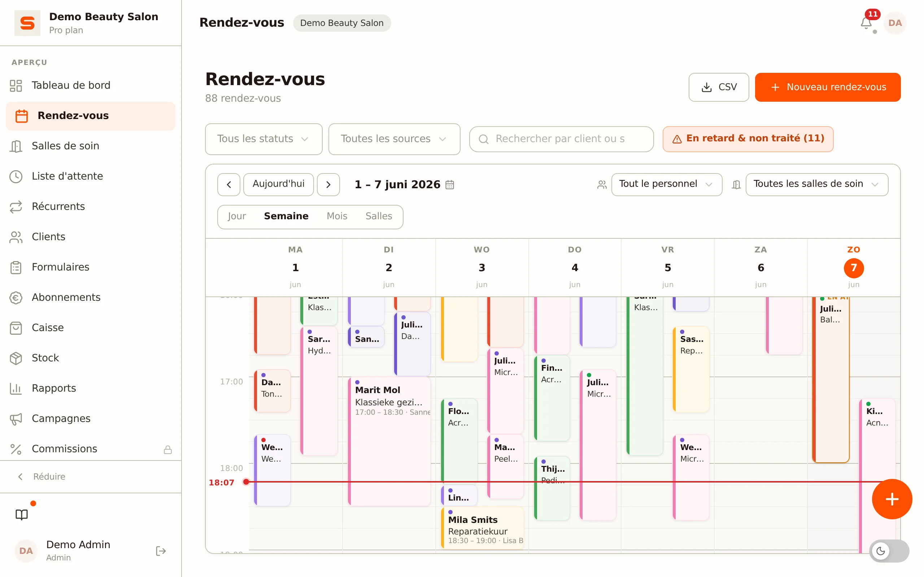The height and width of the screenshot is (577, 924).
Task: Expand the Tout le personnel dropdown
Action: coord(667,185)
